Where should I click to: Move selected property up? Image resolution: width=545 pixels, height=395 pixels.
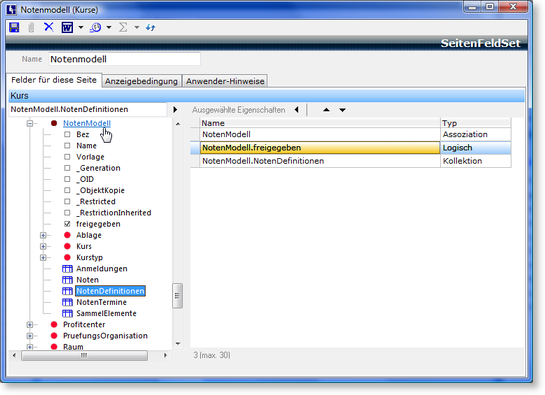point(326,110)
